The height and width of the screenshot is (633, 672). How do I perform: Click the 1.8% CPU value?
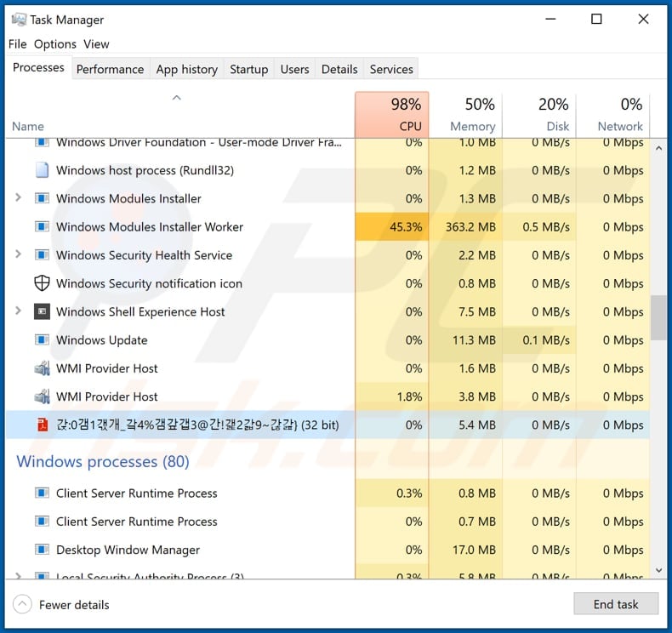coord(409,396)
